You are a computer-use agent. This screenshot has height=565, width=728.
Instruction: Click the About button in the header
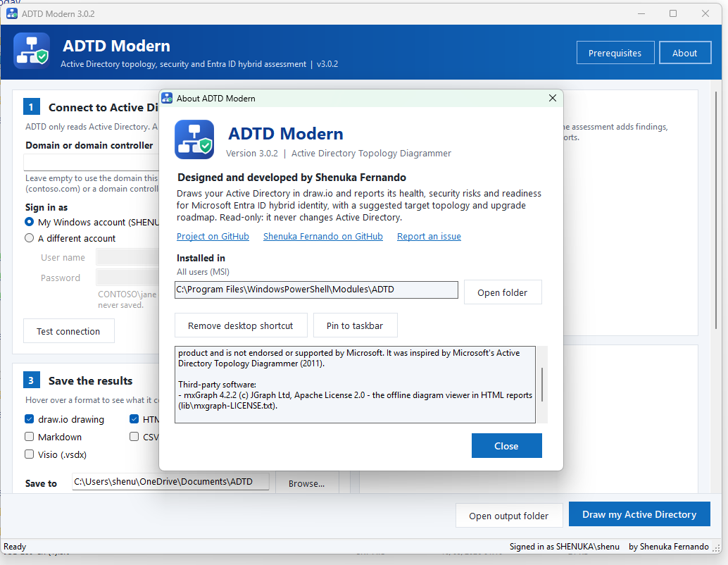[684, 53]
